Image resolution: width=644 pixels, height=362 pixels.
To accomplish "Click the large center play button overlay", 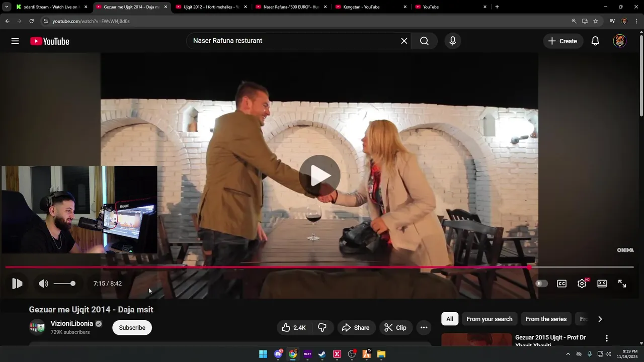I will pos(319,175).
